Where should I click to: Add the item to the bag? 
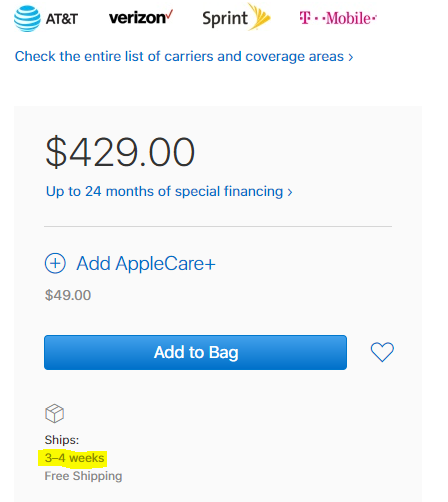pos(195,352)
